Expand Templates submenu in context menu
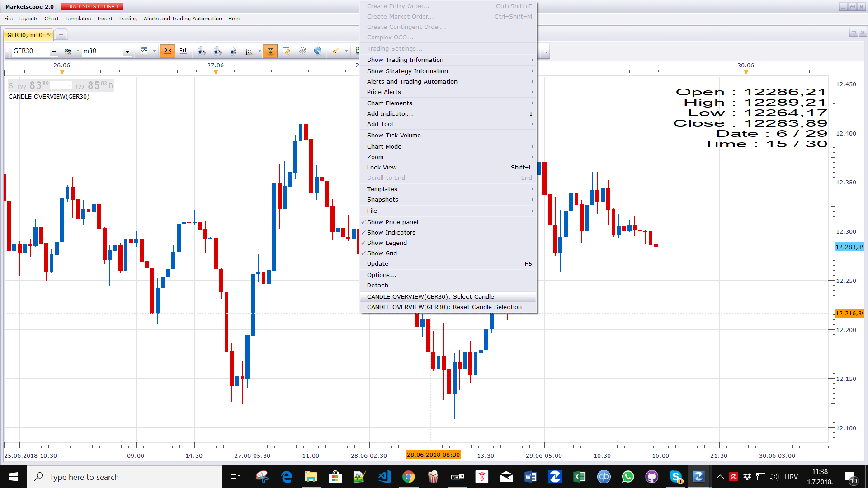868x488 pixels. click(x=448, y=189)
